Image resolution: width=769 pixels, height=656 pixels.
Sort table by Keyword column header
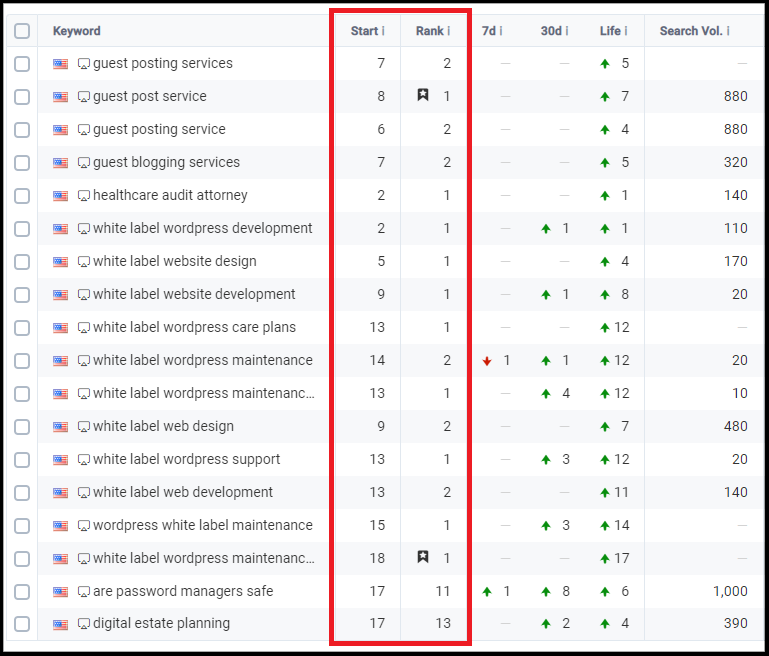click(77, 31)
